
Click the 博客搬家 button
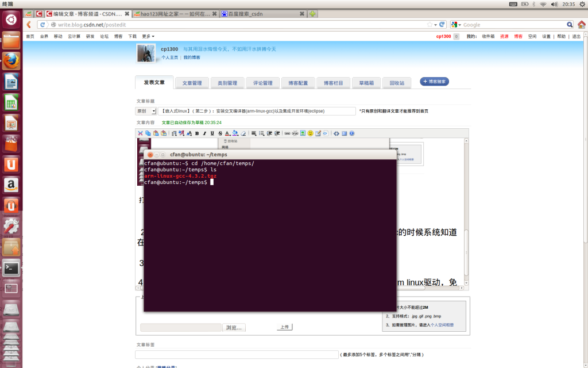pyautogui.click(x=434, y=82)
